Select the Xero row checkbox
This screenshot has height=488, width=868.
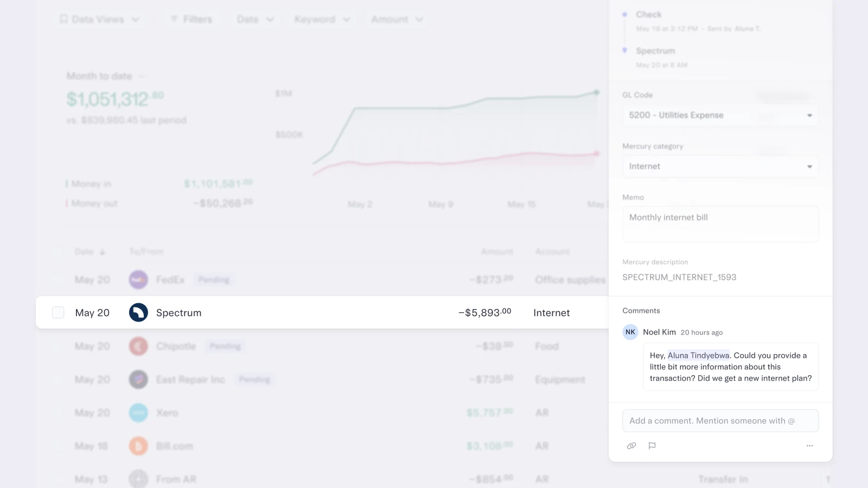(58, 413)
